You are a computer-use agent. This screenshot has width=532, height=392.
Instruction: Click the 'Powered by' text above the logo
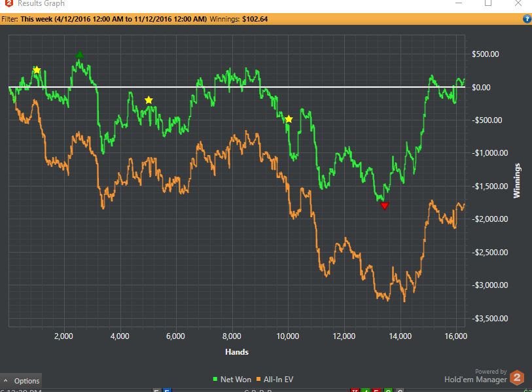tap(491, 371)
